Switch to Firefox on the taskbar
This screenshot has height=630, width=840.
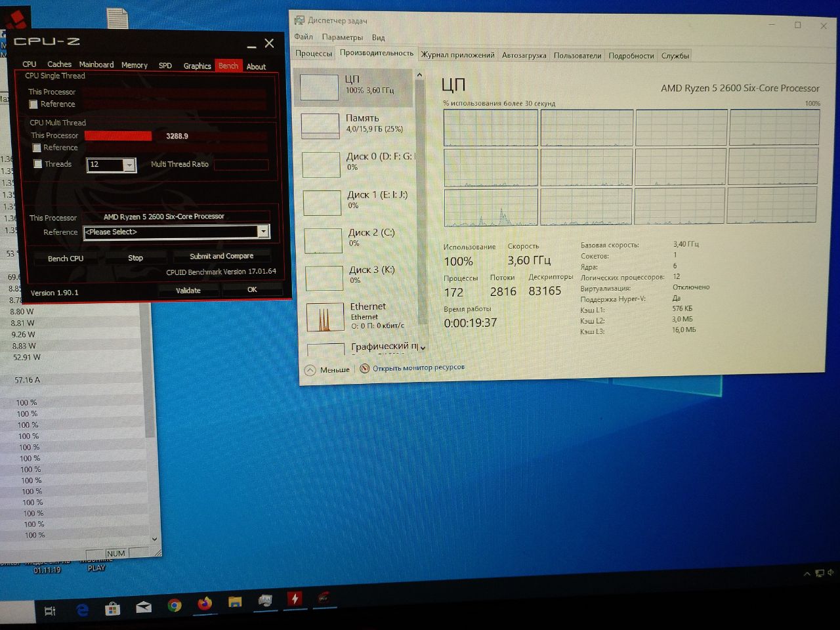(205, 603)
